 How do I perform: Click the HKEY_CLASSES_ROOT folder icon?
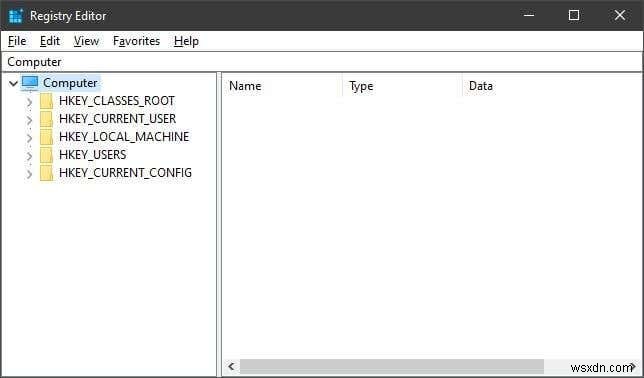coord(46,101)
